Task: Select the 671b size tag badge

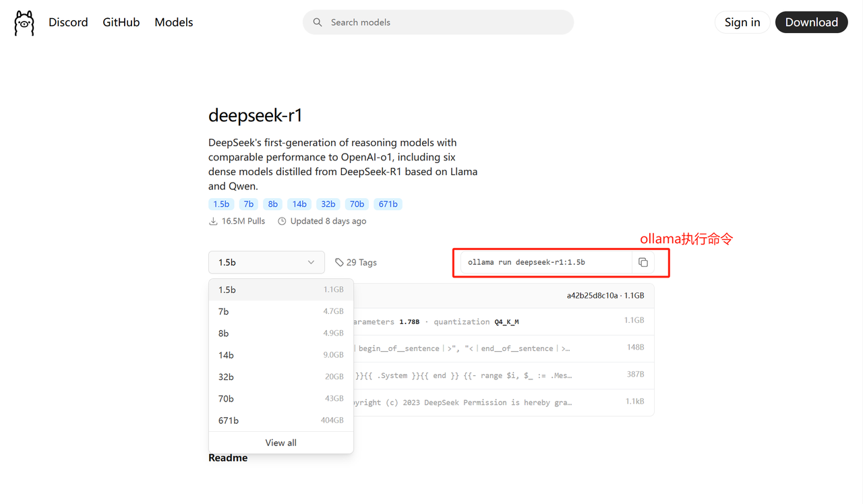Action: (x=388, y=204)
